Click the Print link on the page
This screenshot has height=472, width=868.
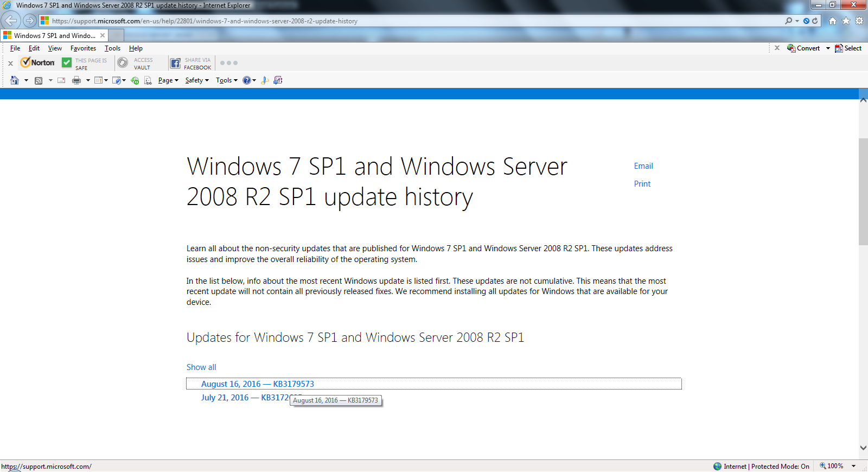point(642,184)
